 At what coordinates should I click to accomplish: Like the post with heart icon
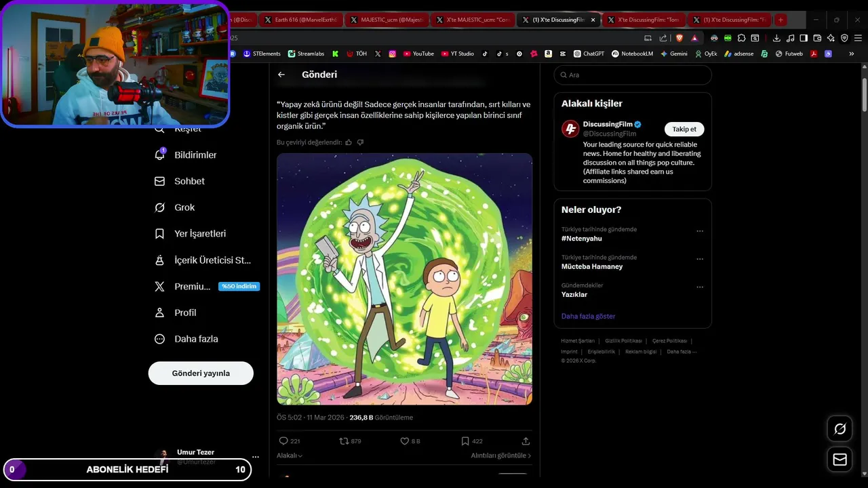(404, 441)
